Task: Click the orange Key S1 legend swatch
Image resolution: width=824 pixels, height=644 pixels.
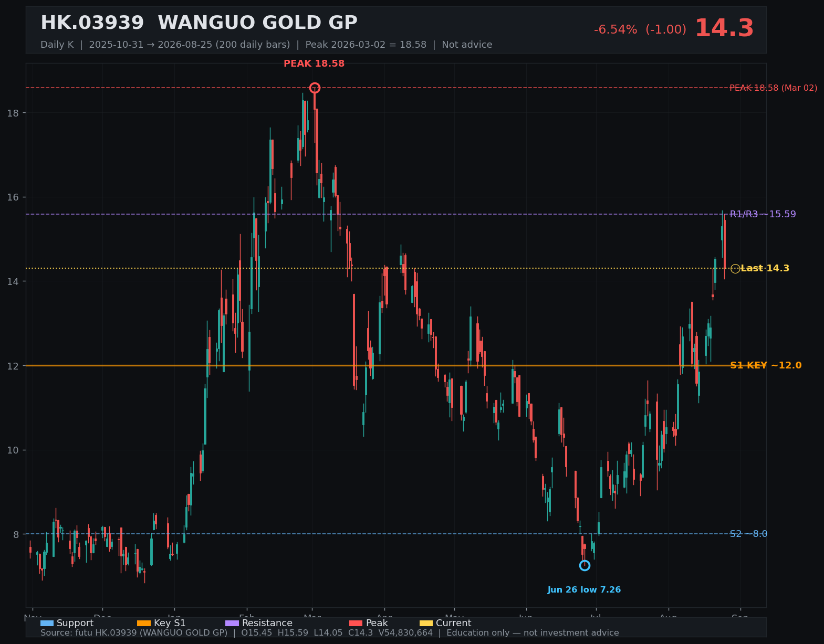Action: [144, 623]
